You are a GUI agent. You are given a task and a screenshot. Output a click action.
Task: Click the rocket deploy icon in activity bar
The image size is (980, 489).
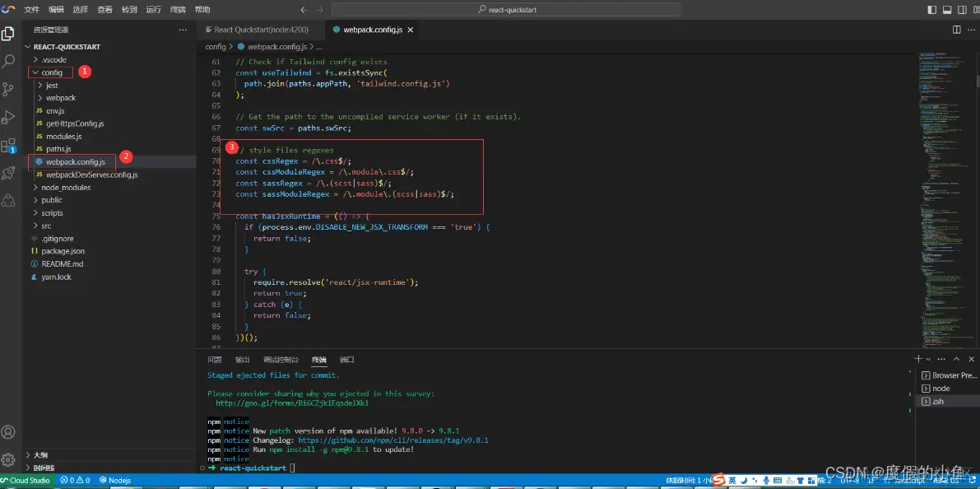coord(8,173)
